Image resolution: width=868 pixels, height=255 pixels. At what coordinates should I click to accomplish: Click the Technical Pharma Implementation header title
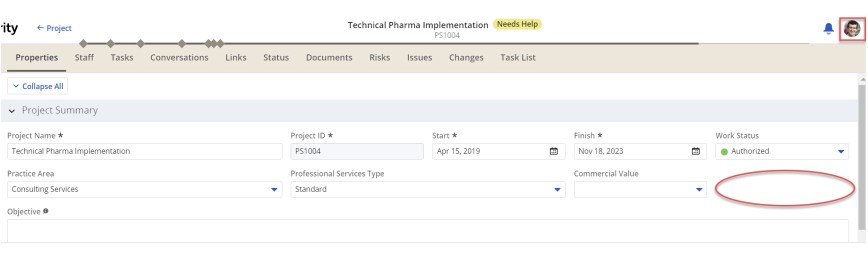(x=418, y=25)
